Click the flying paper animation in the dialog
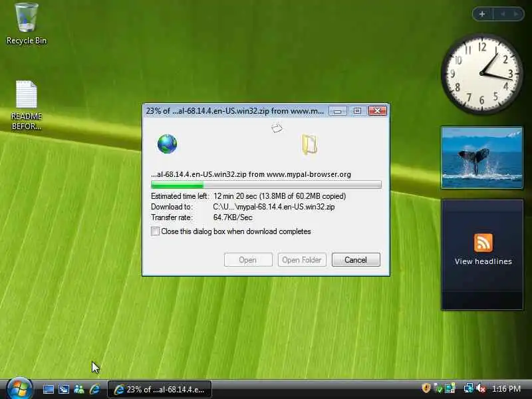 pos(277,128)
